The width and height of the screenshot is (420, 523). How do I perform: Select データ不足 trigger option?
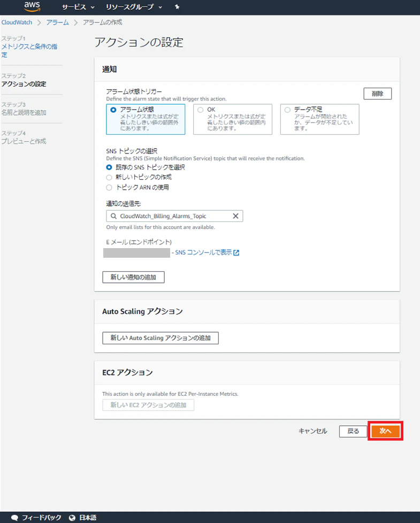[319, 119]
